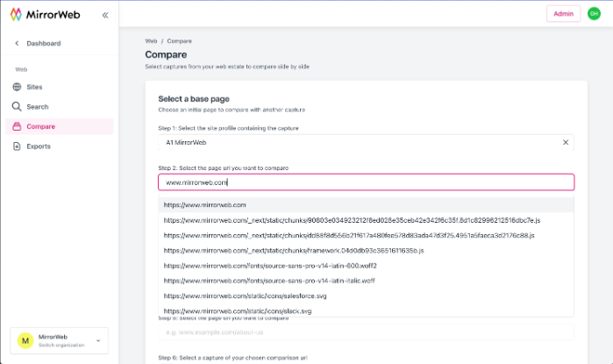Open the MirrorWeb switch organization selector
613x364 pixels.
coord(59,340)
